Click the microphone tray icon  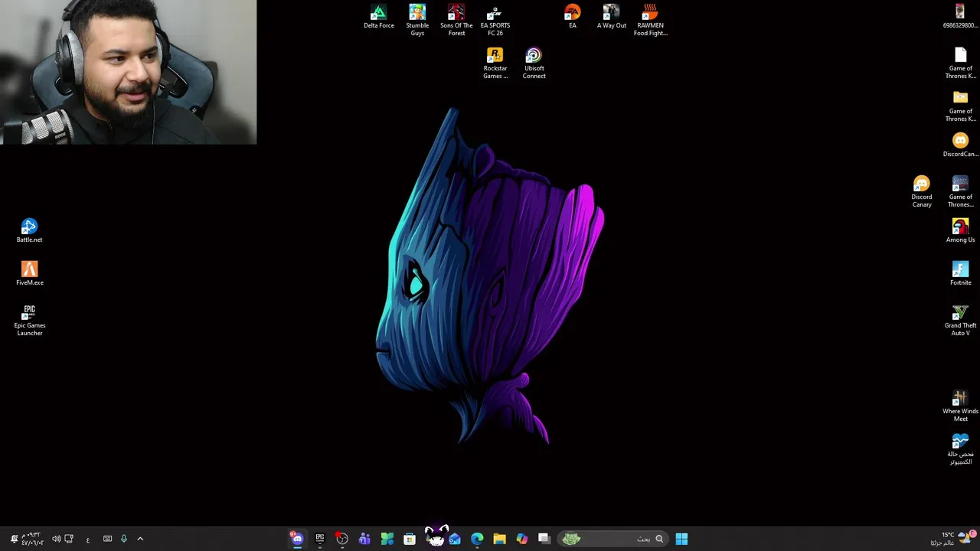coord(124,539)
